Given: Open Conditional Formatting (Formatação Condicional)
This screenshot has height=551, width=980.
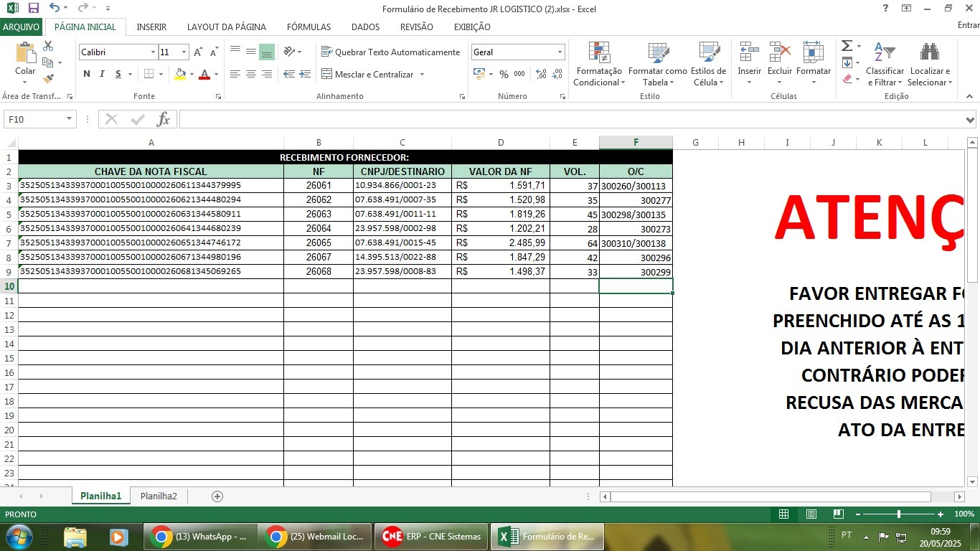Looking at the screenshot, I should pyautogui.click(x=599, y=65).
